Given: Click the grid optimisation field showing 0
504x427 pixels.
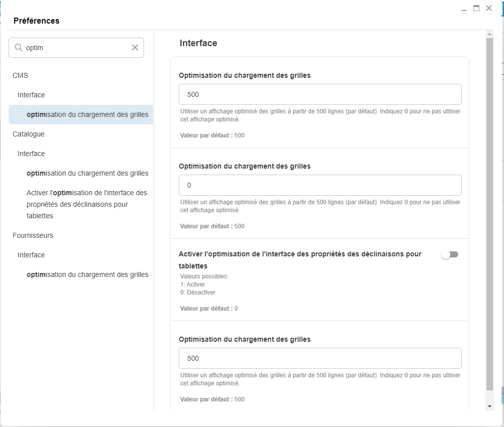Looking at the screenshot, I should [x=320, y=185].
